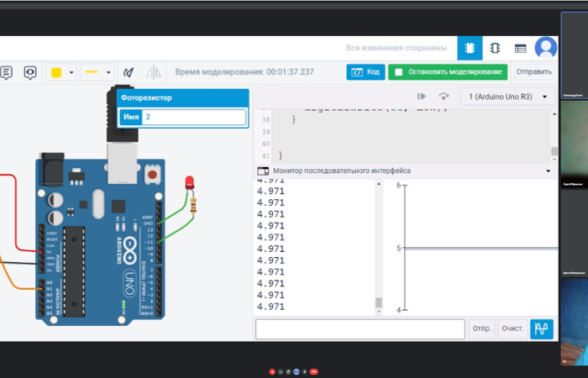Expand the wire color dropdown arrow
This screenshot has width=588, height=378.
tap(71, 72)
